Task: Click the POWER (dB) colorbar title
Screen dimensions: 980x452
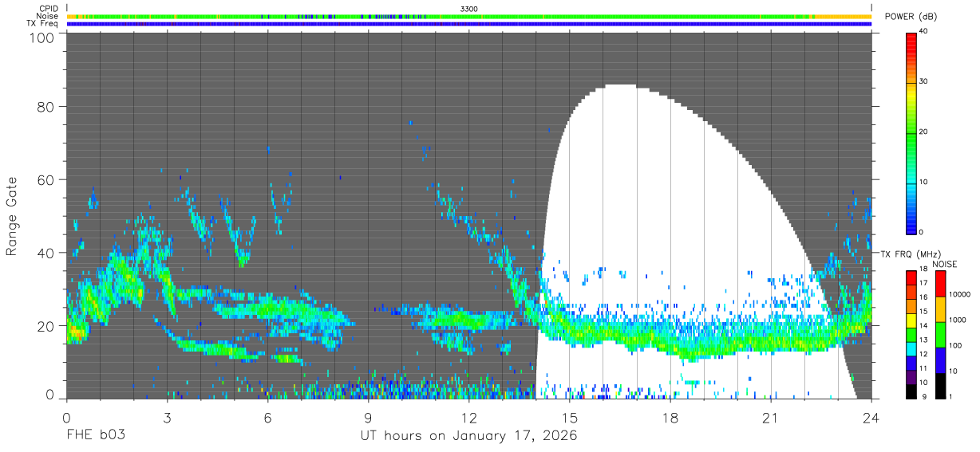Action: point(911,17)
